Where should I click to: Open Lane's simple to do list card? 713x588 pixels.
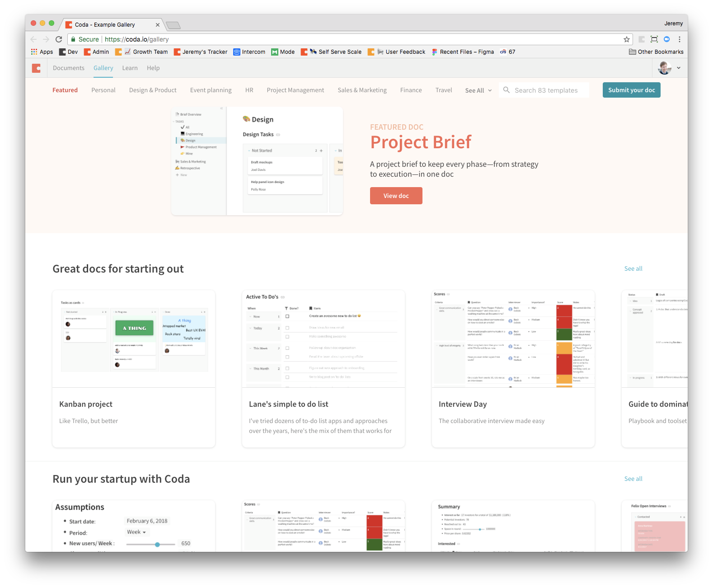pyautogui.click(x=324, y=369)
